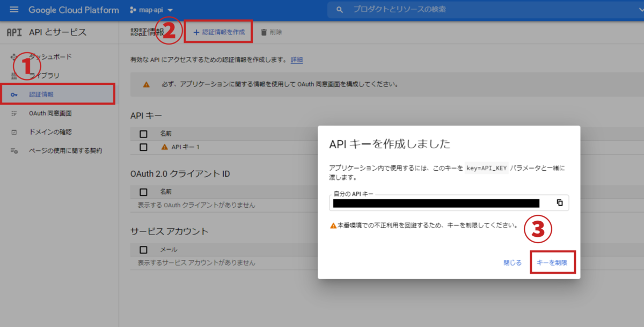Click the メール column header under サービス アカウント
Screen dimensions: 644x327
tap(169, 250)
